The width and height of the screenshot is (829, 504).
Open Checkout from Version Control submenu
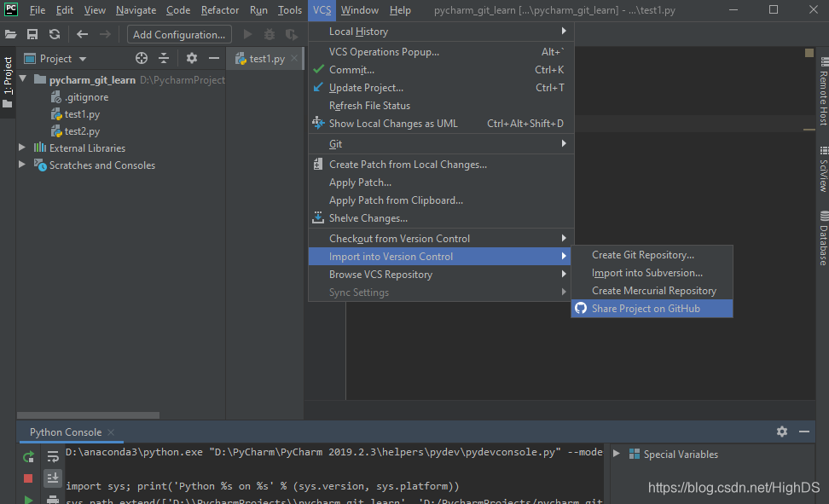(441, 239)
